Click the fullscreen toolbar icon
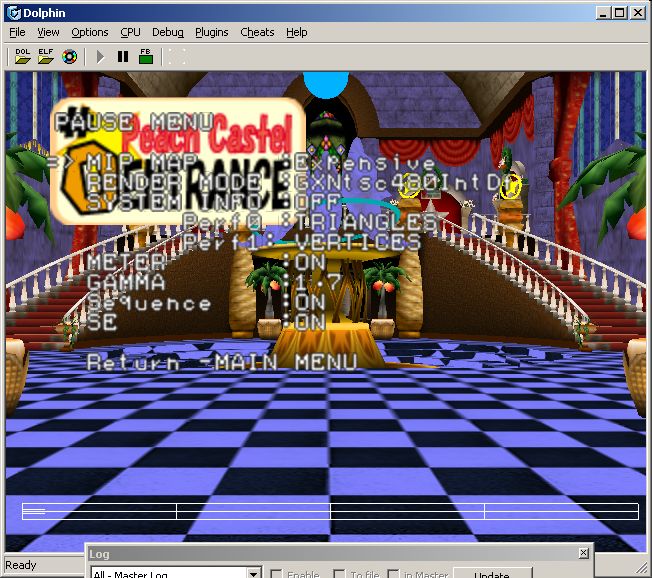 pyautogui.click(x=176, y=57)
